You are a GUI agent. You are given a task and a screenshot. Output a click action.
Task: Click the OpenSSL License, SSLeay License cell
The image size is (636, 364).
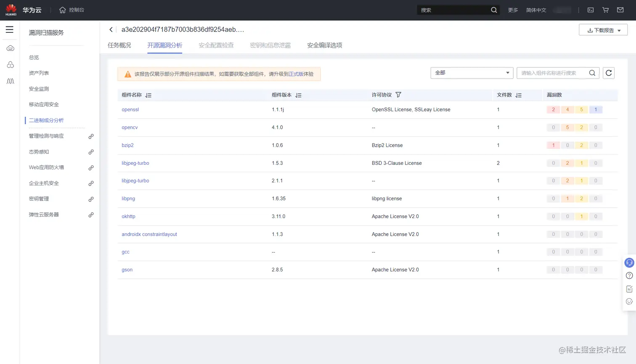tap(411, 110)
